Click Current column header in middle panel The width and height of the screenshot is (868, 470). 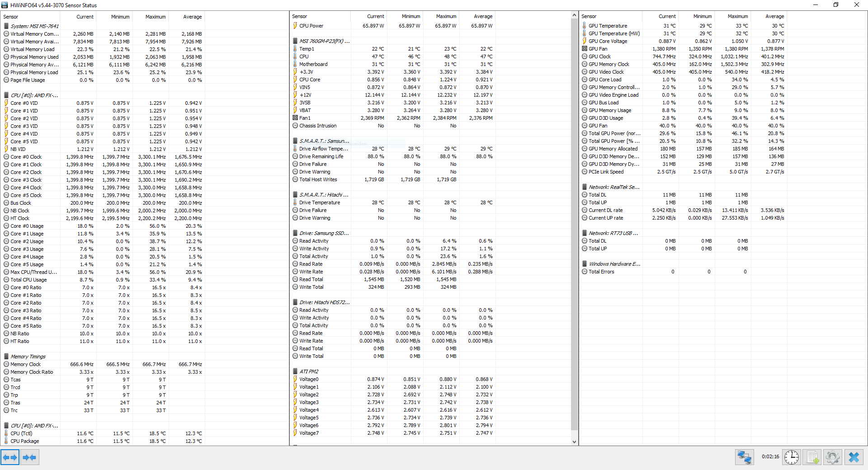coord(375,16)
